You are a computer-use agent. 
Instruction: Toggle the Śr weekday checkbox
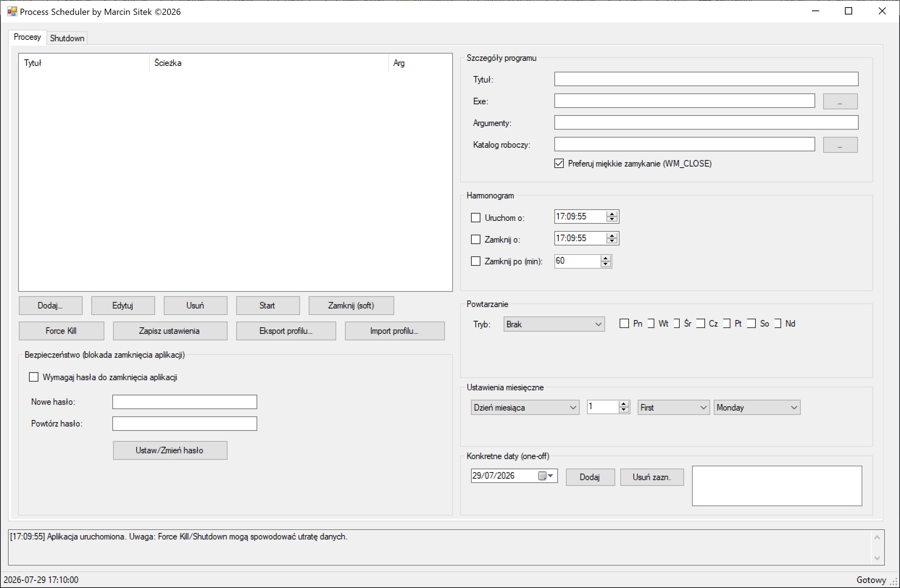[676, 324]
